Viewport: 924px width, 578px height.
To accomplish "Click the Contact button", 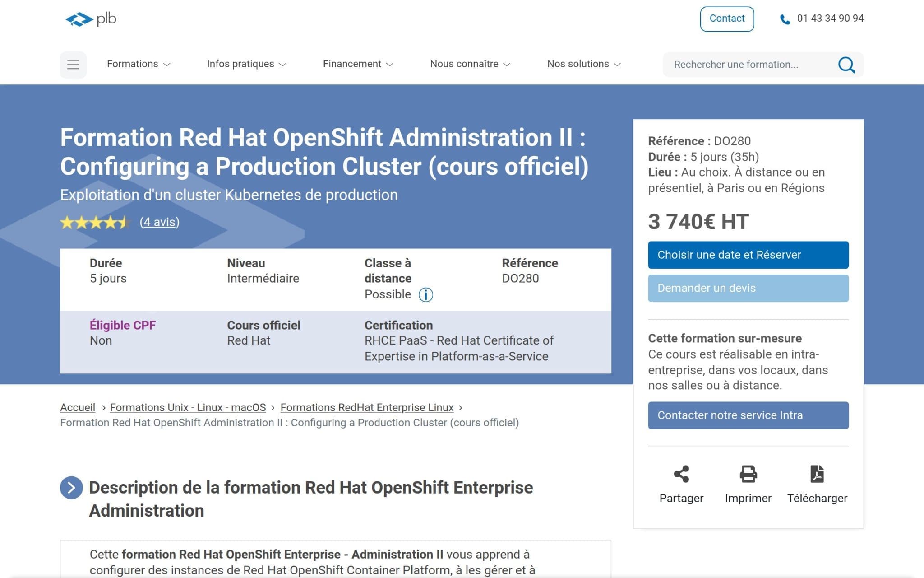I will click(x=727, y=19).
